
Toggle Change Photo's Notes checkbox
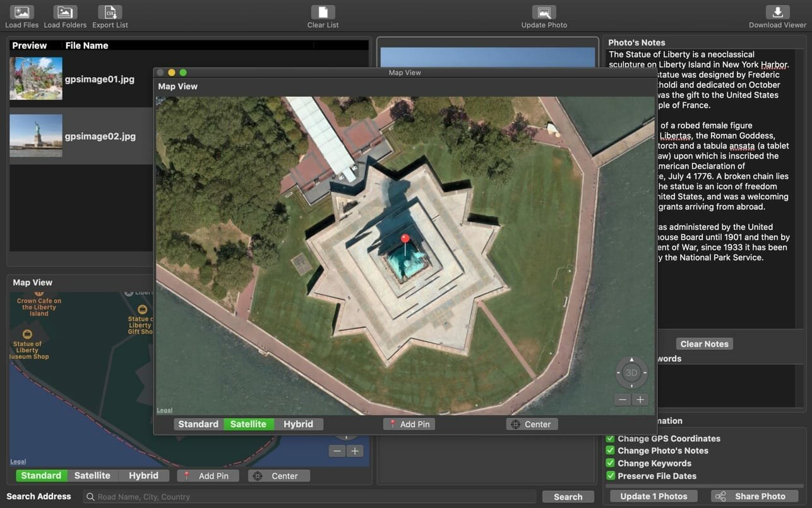(x=611, y=451)
